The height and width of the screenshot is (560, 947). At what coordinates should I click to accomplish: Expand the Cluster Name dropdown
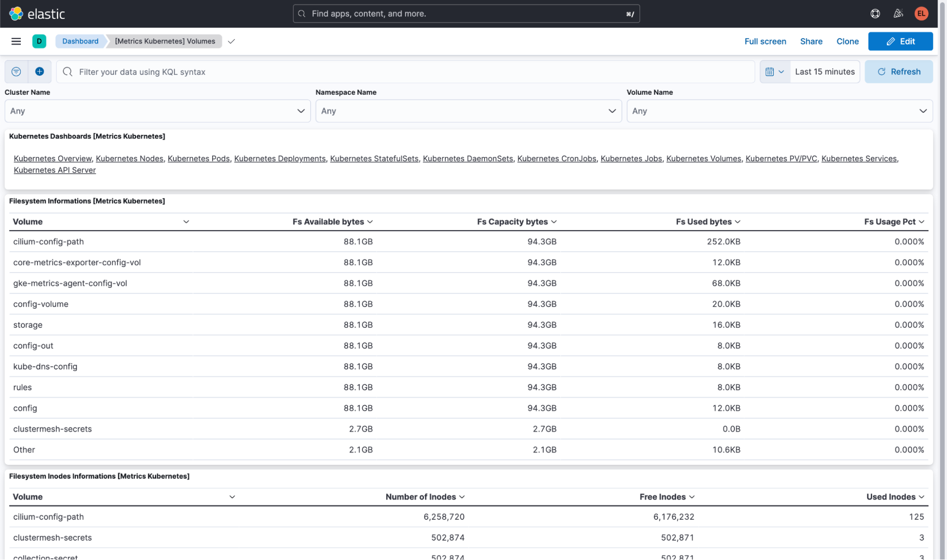157,111
